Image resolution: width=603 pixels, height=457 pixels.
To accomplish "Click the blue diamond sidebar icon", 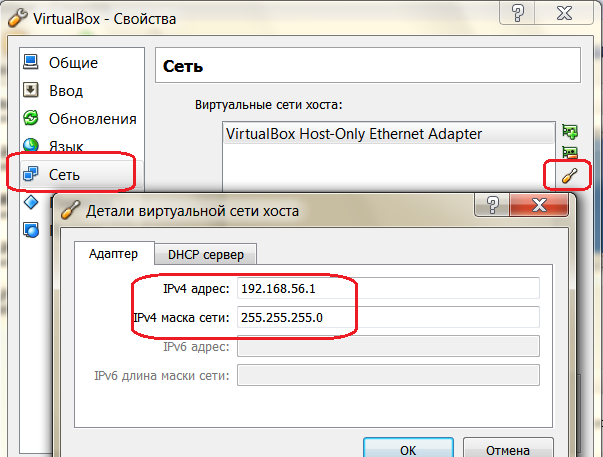I will (31, 202).
